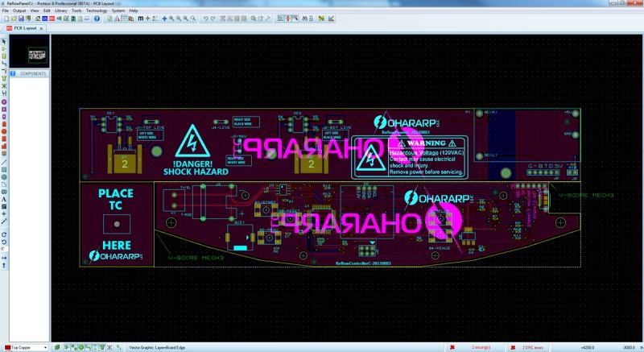644x352 pixels.
Task: Click the Open Project folder icon
Action: click(x=14, y=19)
